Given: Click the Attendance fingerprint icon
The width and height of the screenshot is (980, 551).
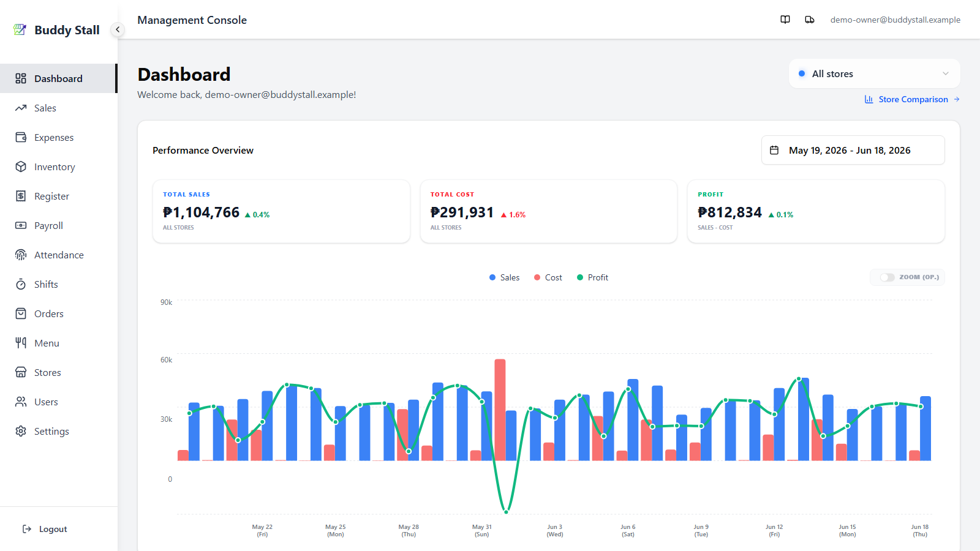Looking at the screenshot, I should pos(21,255).
